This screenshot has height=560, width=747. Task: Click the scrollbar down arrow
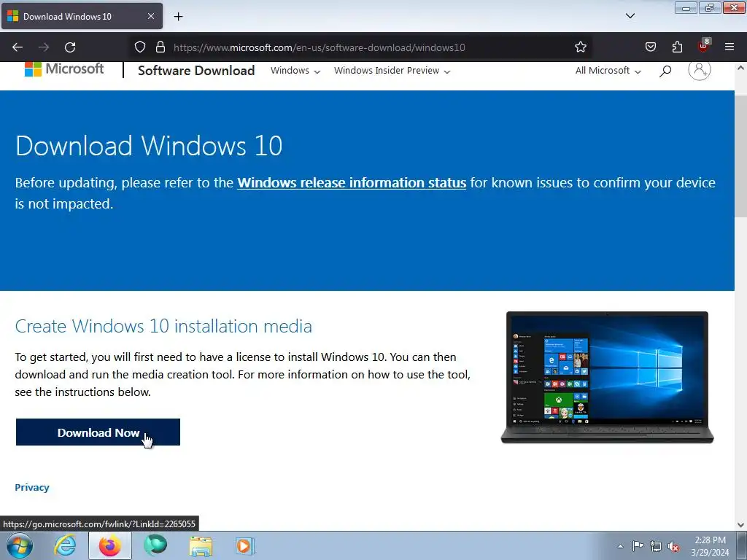point(741,525)
